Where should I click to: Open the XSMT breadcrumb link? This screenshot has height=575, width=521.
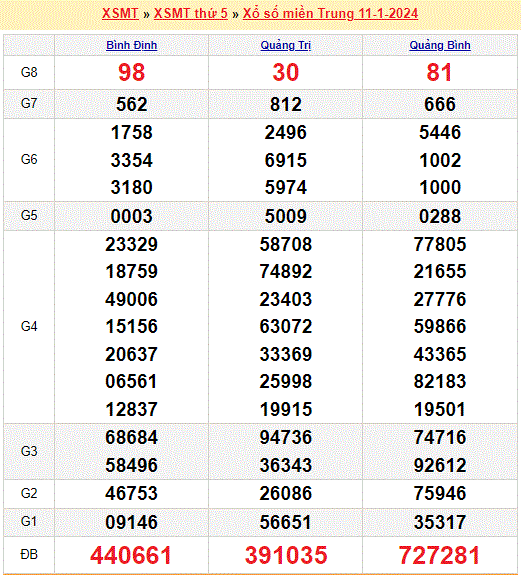[x=120, y=14]
